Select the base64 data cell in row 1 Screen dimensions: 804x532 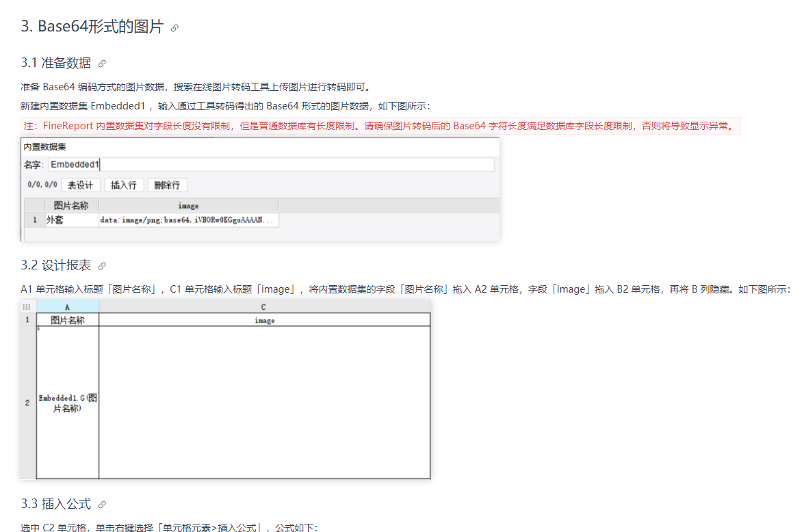[189, 220]
